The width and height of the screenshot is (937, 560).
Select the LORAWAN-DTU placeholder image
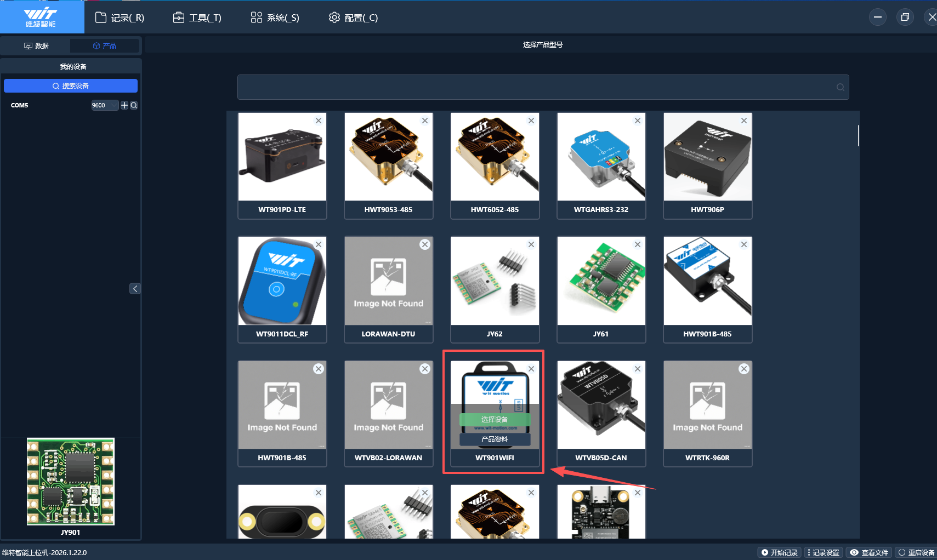[389, 281]
